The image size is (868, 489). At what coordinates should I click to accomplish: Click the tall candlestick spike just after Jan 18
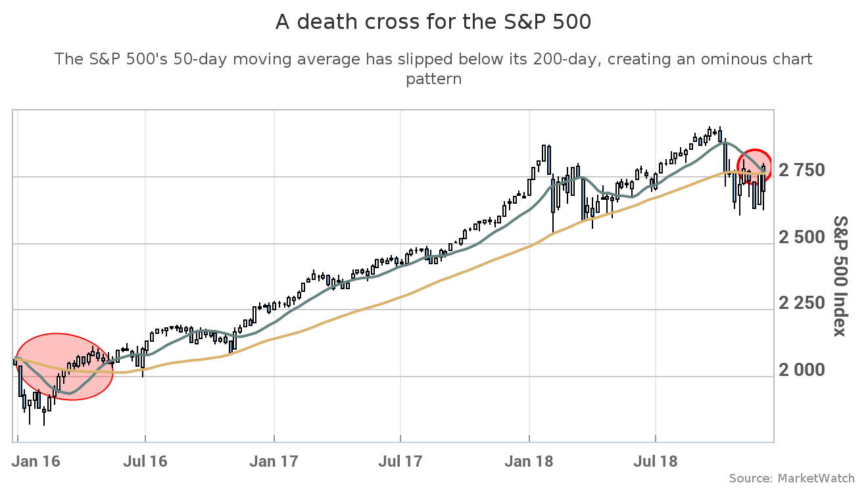(545, 158)
